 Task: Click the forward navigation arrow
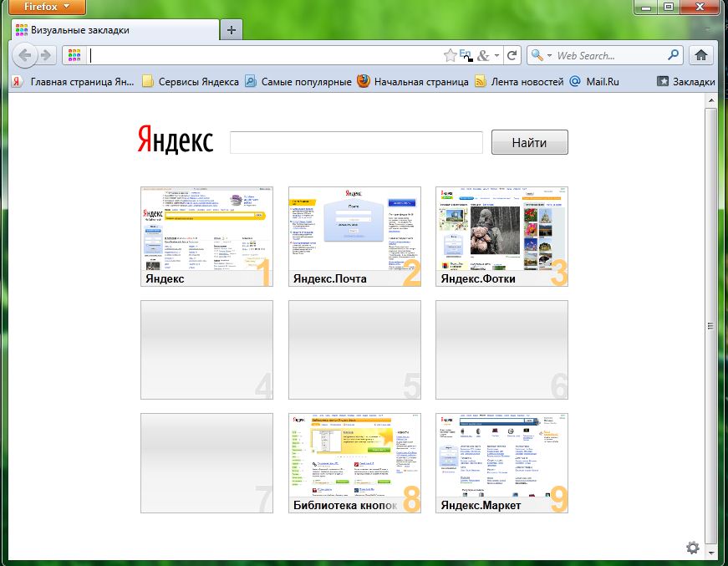tap(46, 56)
